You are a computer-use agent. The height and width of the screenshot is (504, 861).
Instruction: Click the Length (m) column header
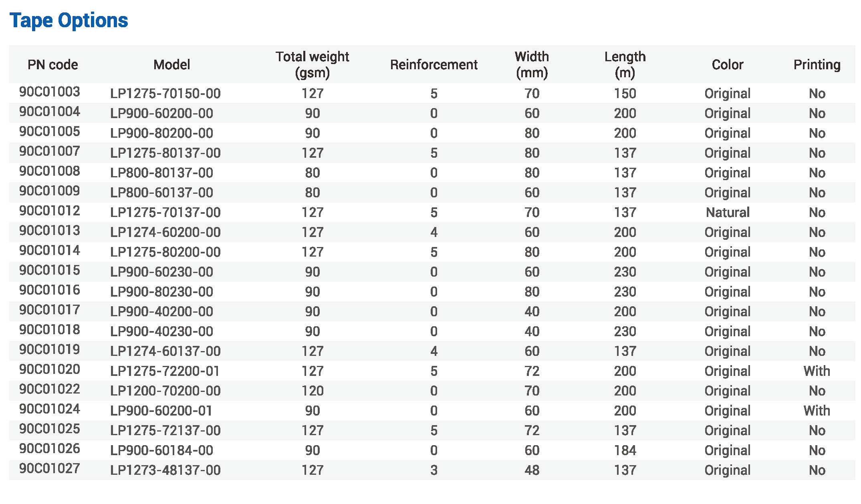pyautogui.click(x=625, y=64)
